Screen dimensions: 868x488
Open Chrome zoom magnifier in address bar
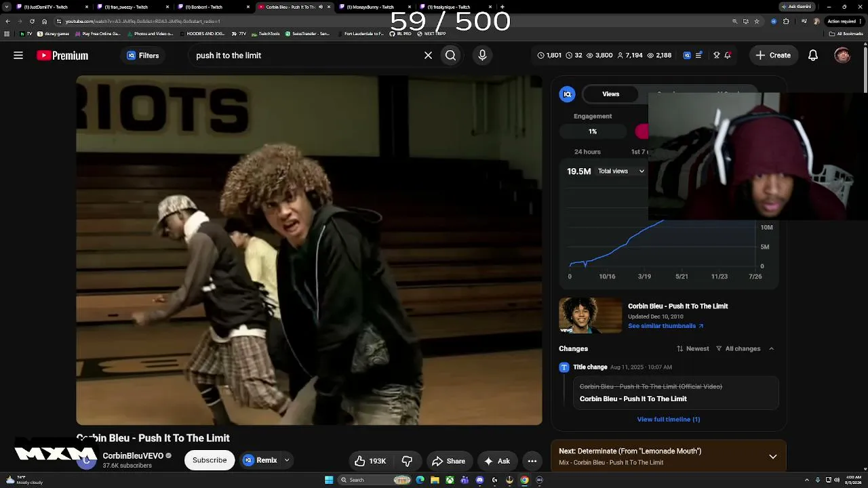[x=734, y=21]
